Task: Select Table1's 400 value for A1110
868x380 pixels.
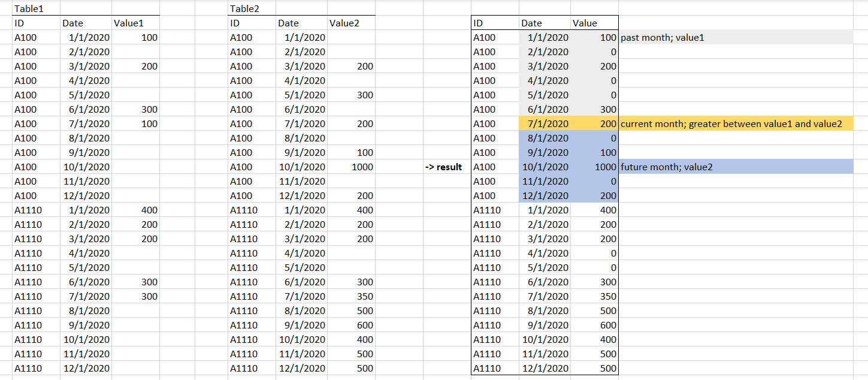Action: tap(135, 210)
